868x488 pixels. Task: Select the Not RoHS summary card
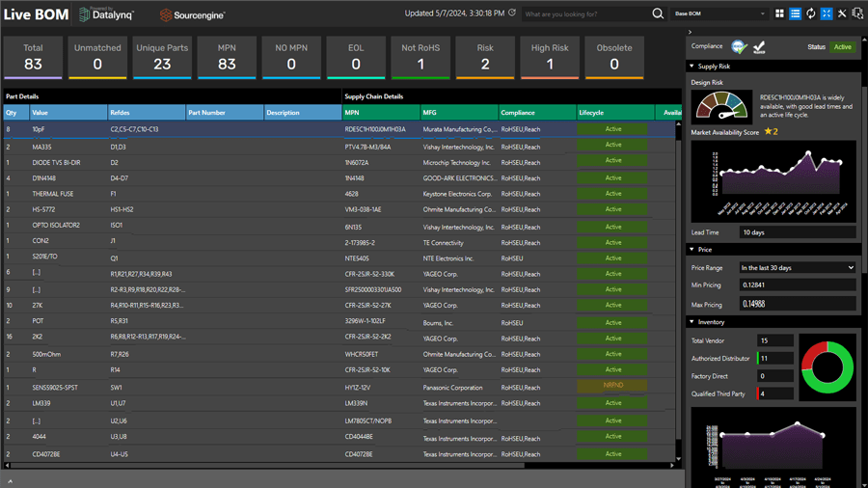pyautogui.click(x=420, y=58)
